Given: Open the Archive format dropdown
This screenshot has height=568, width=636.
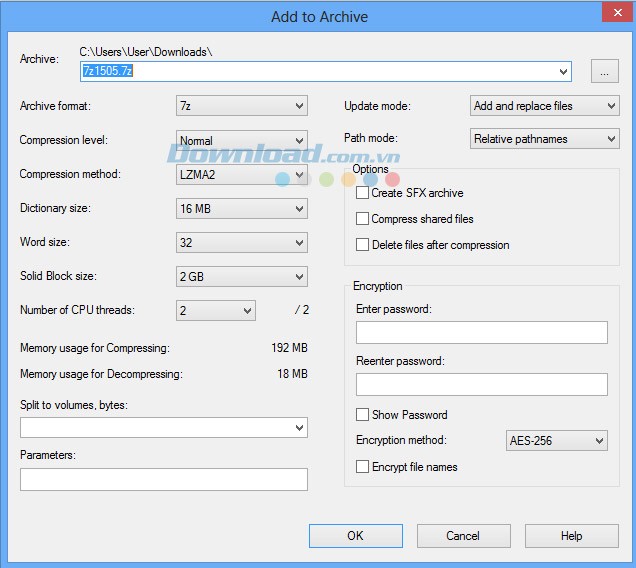Looking at the screenshot, I should pos(241,106).
